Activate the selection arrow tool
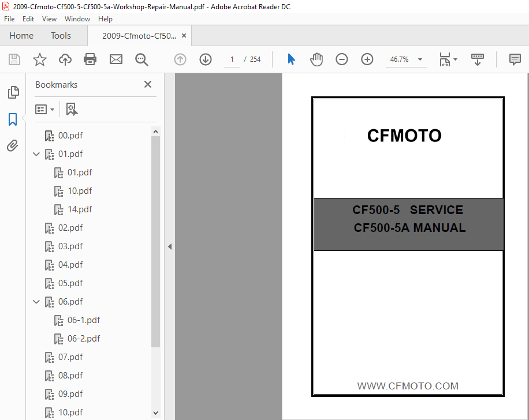This screenshot has width=529, height=420. click(291, 59)
